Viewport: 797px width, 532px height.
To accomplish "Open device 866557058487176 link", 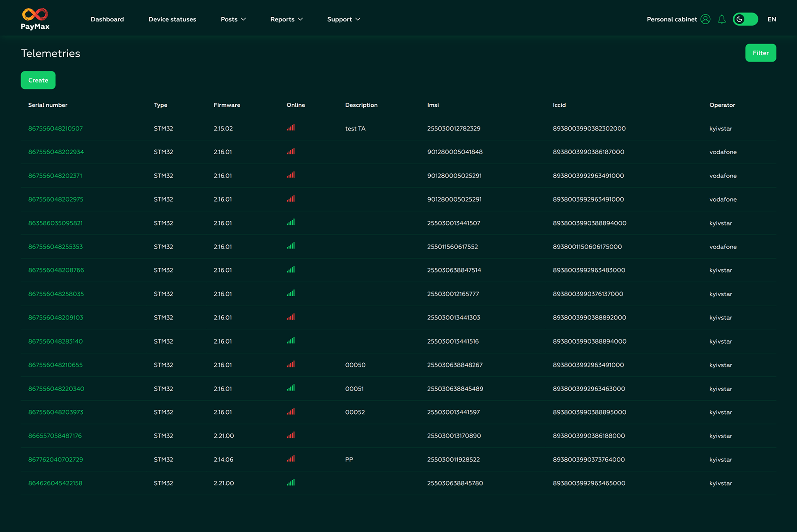I will point(55,436).
